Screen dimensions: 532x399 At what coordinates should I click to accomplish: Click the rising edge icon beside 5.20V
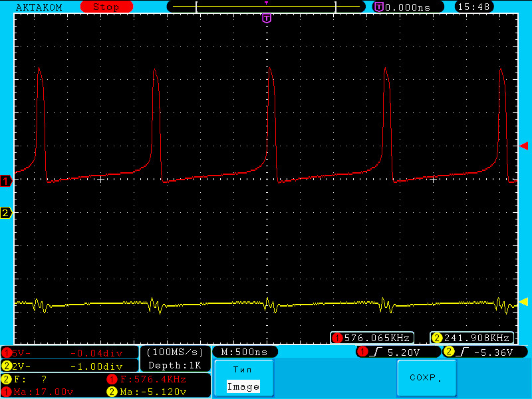click(376, 352)
